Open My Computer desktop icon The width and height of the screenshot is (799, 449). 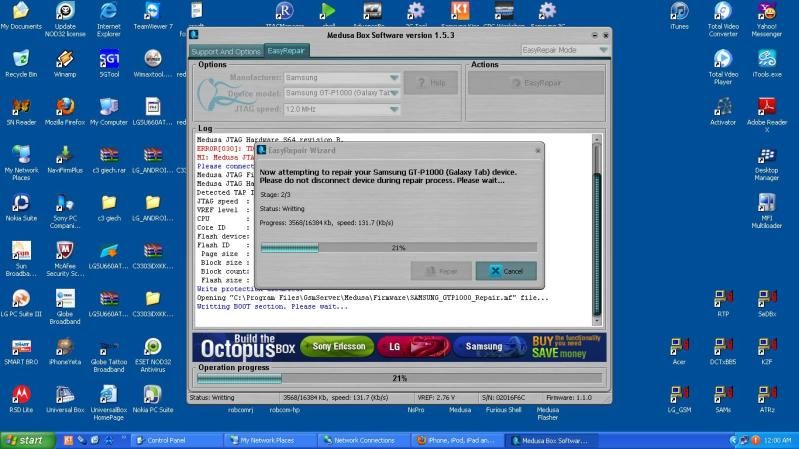109,111
